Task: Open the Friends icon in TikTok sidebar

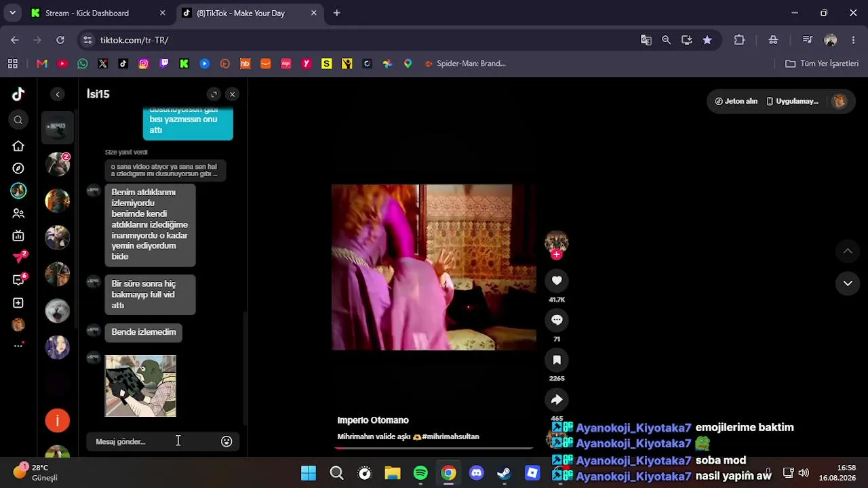Action: [x=18, y=213]
